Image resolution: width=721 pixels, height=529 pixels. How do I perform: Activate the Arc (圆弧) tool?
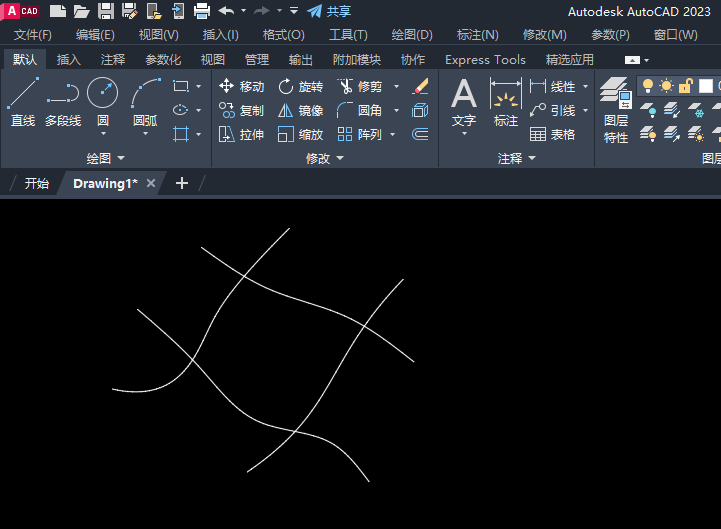[x=145, y=102]
